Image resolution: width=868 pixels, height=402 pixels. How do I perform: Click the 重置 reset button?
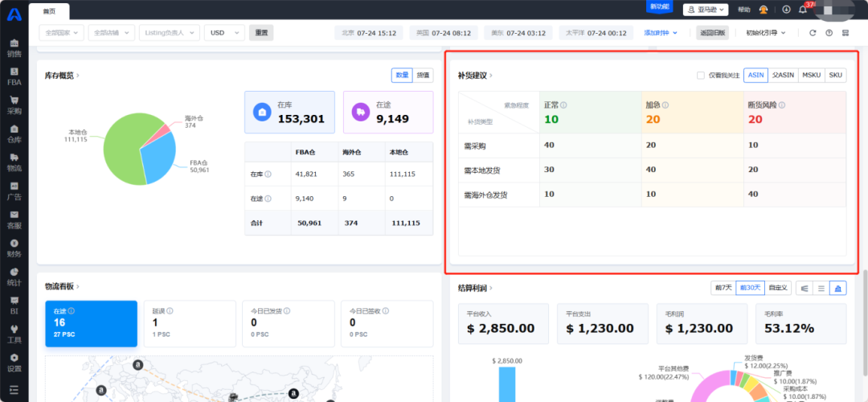coord(261,33)
